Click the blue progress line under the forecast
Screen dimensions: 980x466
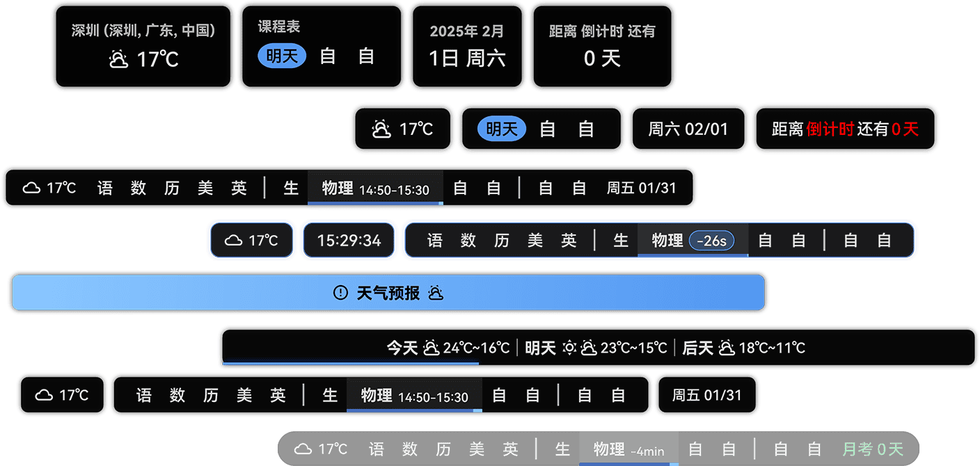click(350, 362)
